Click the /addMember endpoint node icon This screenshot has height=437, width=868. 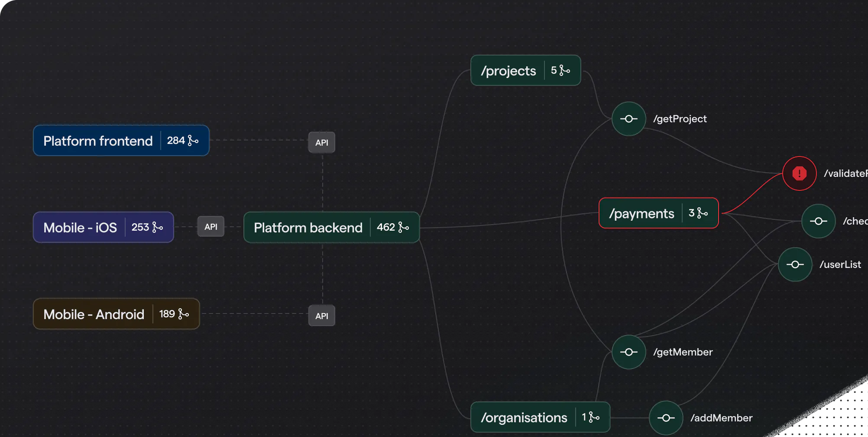point(666,418)
